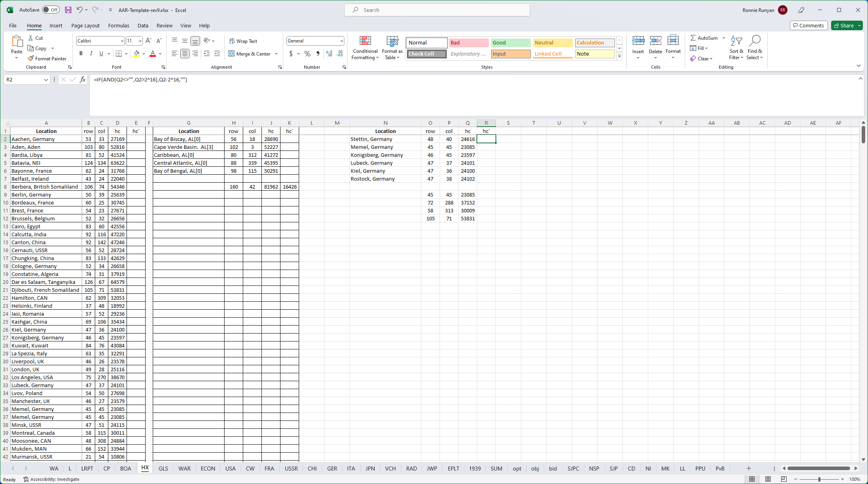Switch to the GER sheet tab
The width and height of the screenshot is (868, 484).
(332, 469)
